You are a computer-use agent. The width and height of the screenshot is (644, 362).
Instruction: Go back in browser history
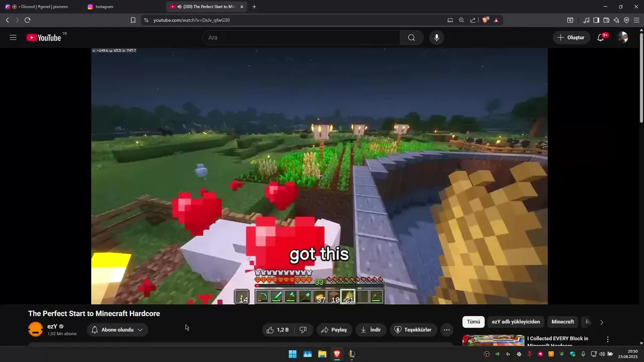coord(8,20)
